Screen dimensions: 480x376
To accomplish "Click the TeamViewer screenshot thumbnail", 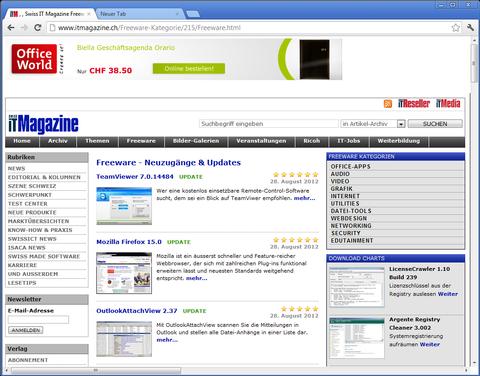I will [x=124, y=206].
